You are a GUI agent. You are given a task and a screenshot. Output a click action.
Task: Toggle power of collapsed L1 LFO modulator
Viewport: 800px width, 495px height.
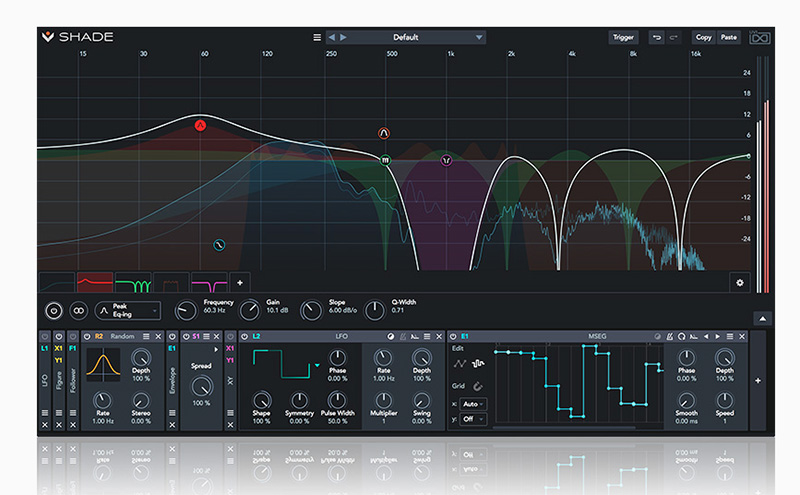(x=45, y=337)
